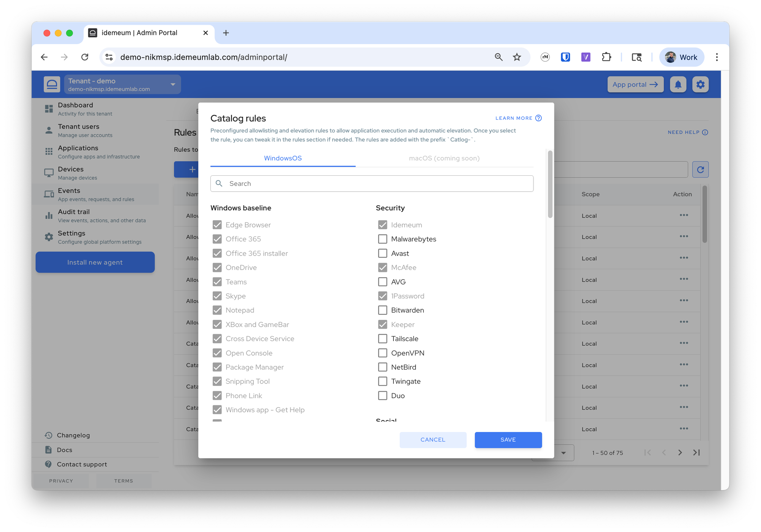761x532 pixels.
Task: Click the Chrome three-dot menu
Action: [717, 57]
